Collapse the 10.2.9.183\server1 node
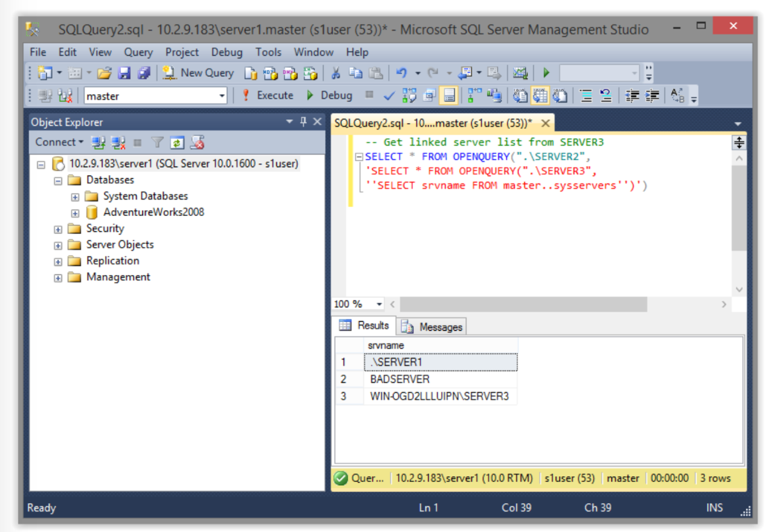 (41, 164)
